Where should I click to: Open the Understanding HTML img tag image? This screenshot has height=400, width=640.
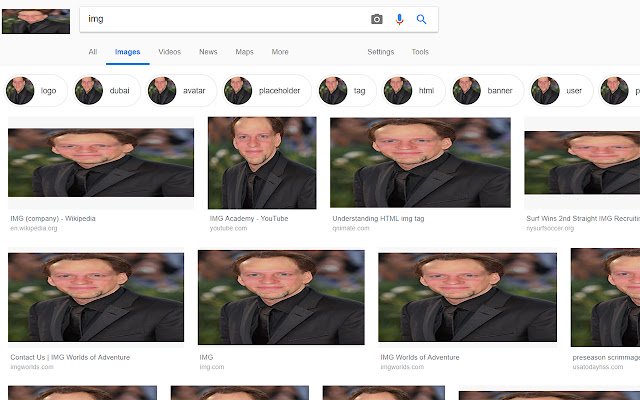(x=420, y=162)
